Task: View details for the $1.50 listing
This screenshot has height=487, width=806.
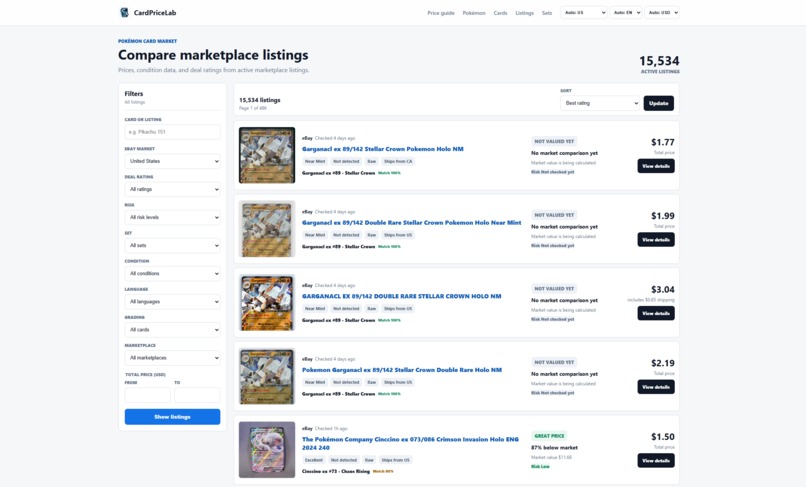Action: 656,460
